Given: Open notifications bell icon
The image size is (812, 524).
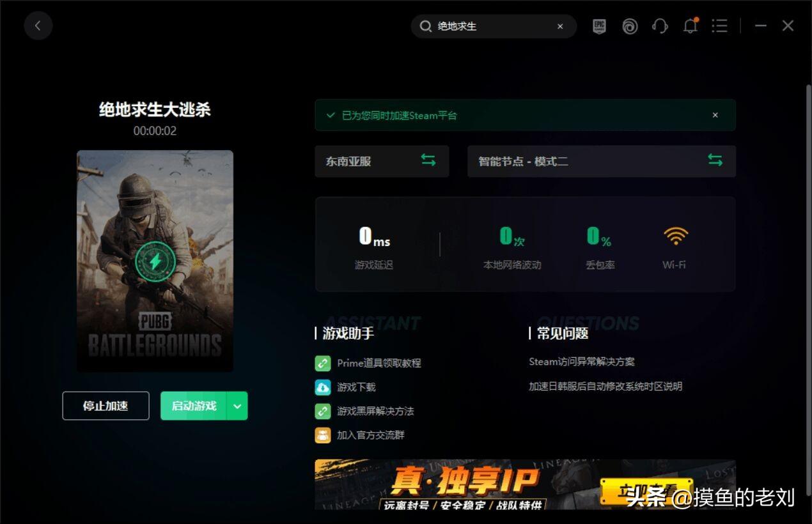Looking at the screenshot, I should click(691, 26).
